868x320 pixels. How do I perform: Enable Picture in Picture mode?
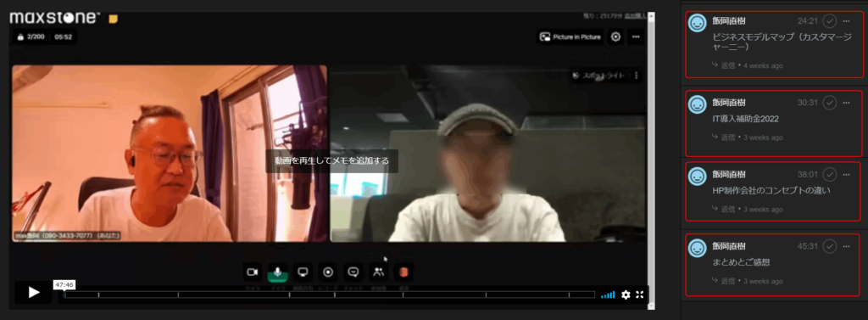(x=570, y=37)
